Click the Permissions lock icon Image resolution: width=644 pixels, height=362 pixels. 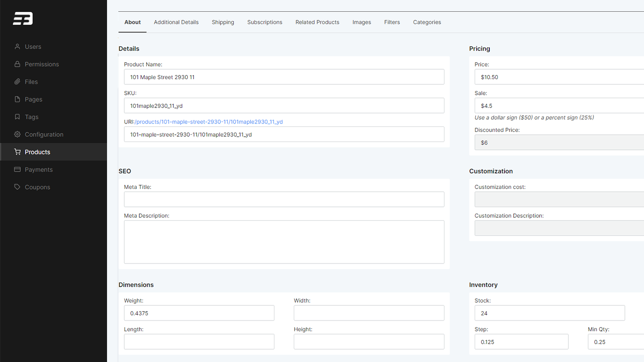(x=17, y=64)
